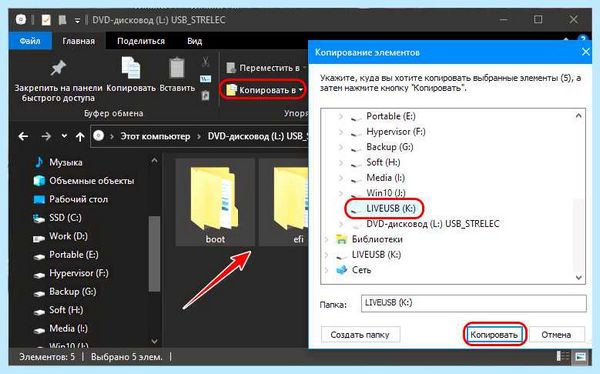The height and width of the screenshot is (374, 600).
Task: Click Pin to Quick Access pushpin icon
Action: [58, 69]
